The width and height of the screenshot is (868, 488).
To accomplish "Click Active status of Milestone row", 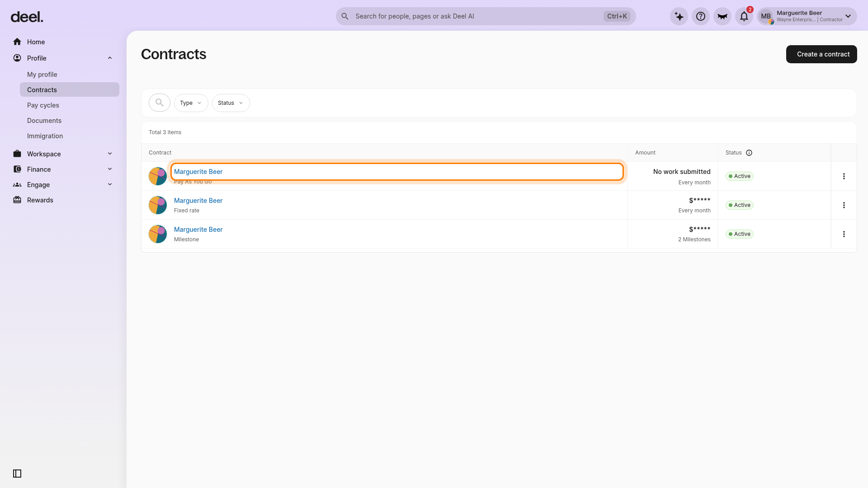I will 740,234.
